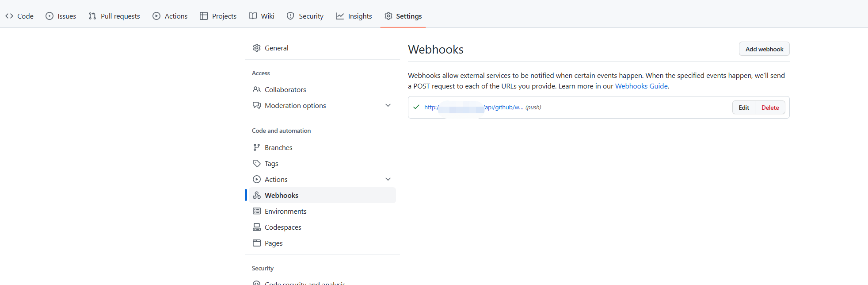The height and width of the screenshot is (285, 868).
Task: Expand the Moderation options chevron
Action: (x=388, y=105)
